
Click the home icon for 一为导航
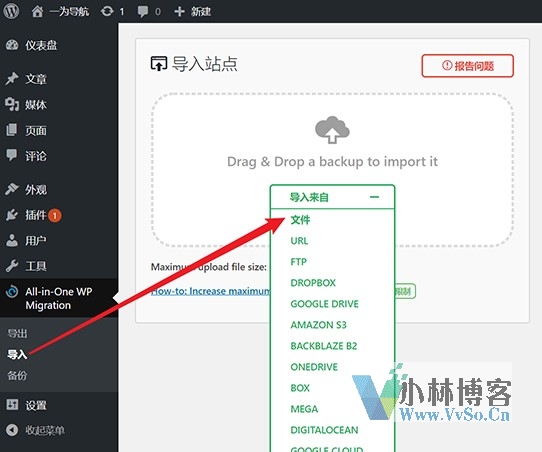tap(37, 11)
